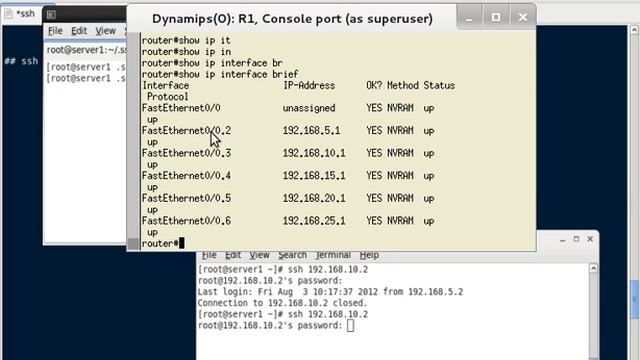Minimize the Dynamips R1 console window
The width and height of the screenshot is (640, 360).
coord(469,18)
